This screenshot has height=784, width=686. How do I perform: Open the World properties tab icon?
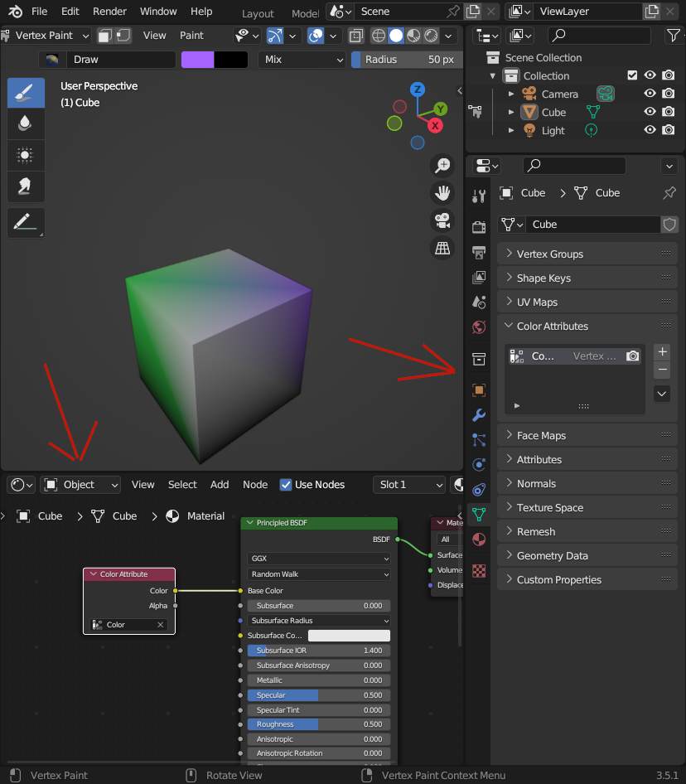479,327
